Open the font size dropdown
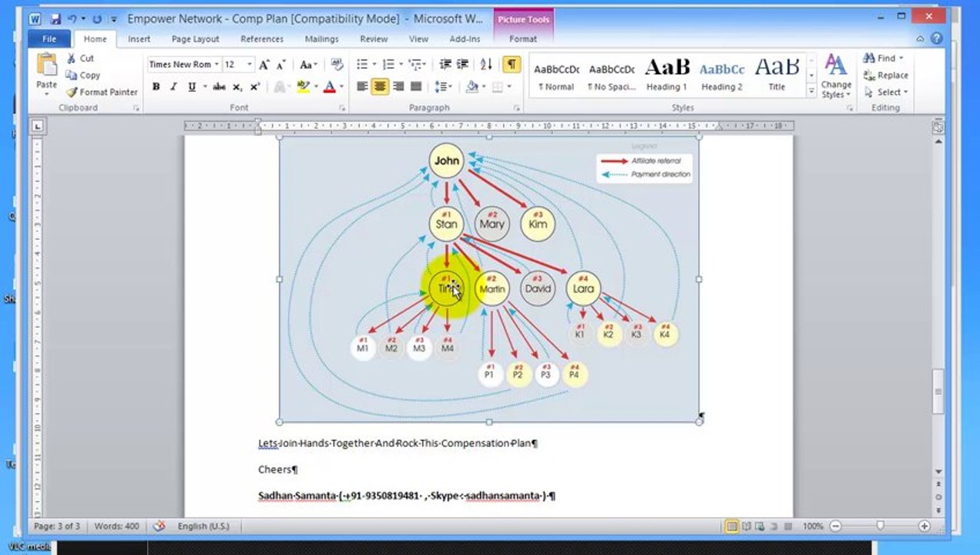This screenshot has width=980, height=555. [x=250, y=65]
